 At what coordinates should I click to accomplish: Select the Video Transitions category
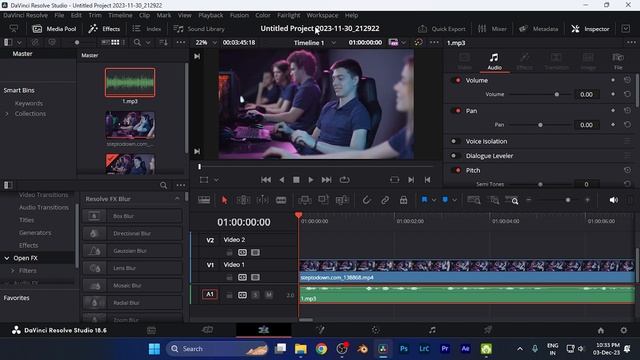(x=44, y=195)
